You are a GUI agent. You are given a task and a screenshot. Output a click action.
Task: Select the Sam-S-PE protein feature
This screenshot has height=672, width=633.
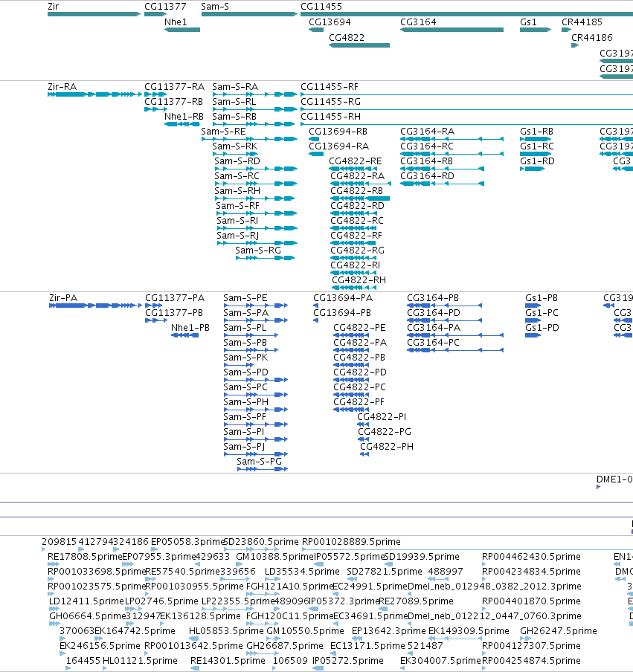256,306
